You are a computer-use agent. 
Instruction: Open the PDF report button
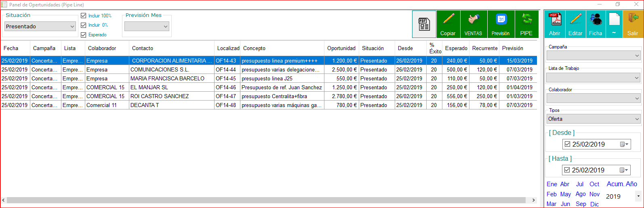[x=424, y=24]
